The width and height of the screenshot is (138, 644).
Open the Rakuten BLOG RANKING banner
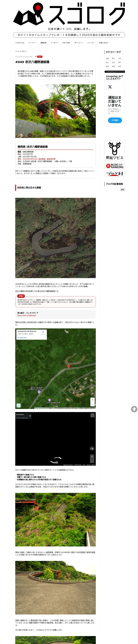click(115, 166)
